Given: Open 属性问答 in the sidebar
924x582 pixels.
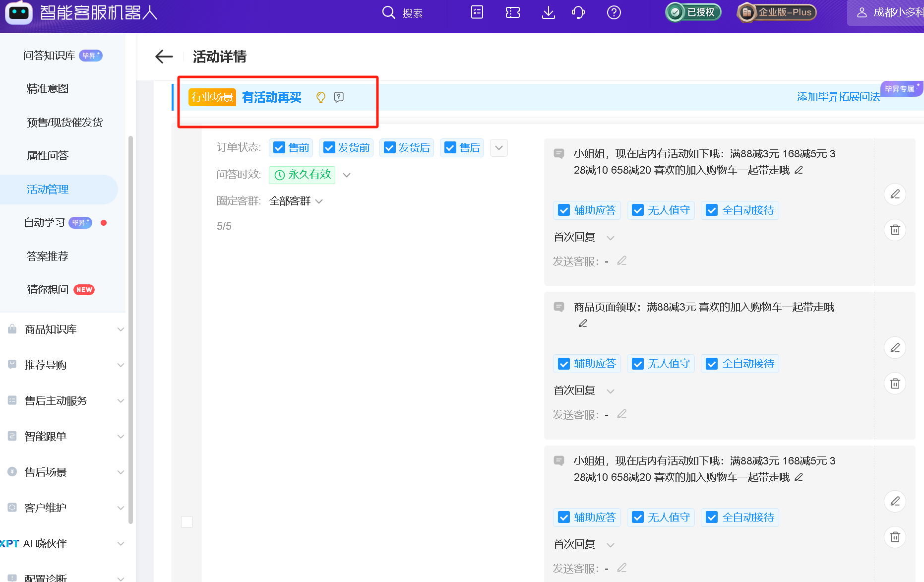Looking at the screenshot, I should tap(48, 156).
